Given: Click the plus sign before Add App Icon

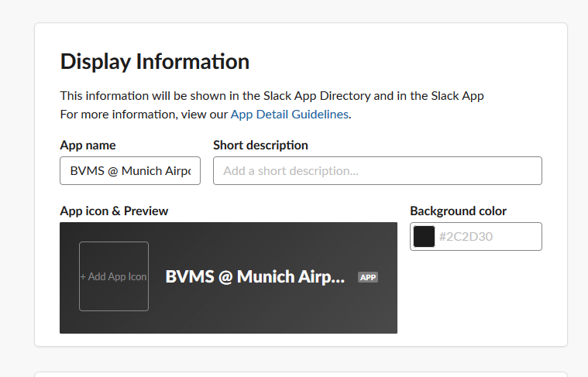Looking at the screenshot, I should coord(83,277).
